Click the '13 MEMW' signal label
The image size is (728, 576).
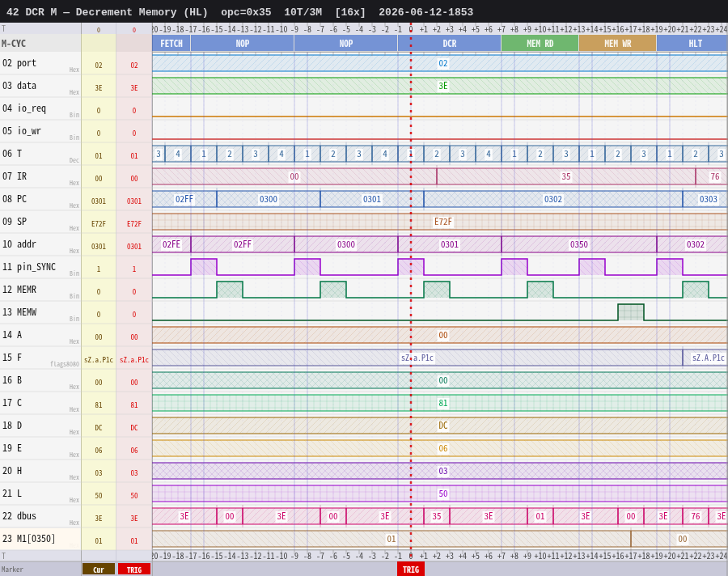pos(19,312)
